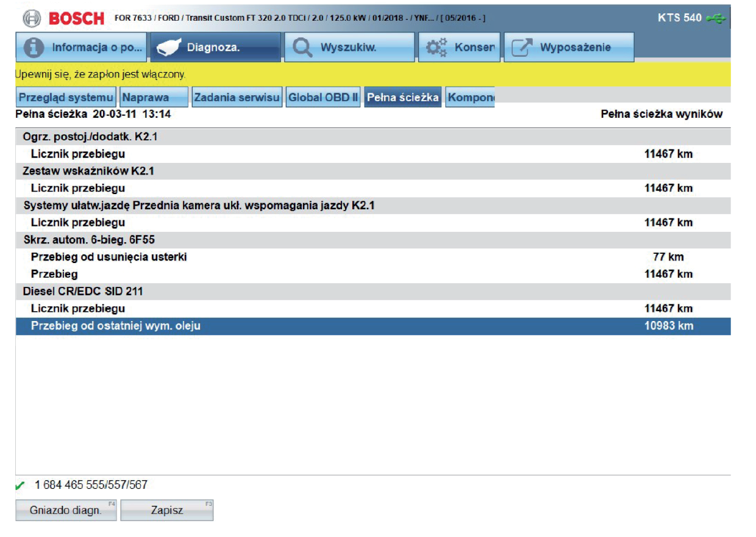This screenshot has width=756, height=537.
Task: Click the Gniazdo diagn. button
Action: tap(66, 510)
